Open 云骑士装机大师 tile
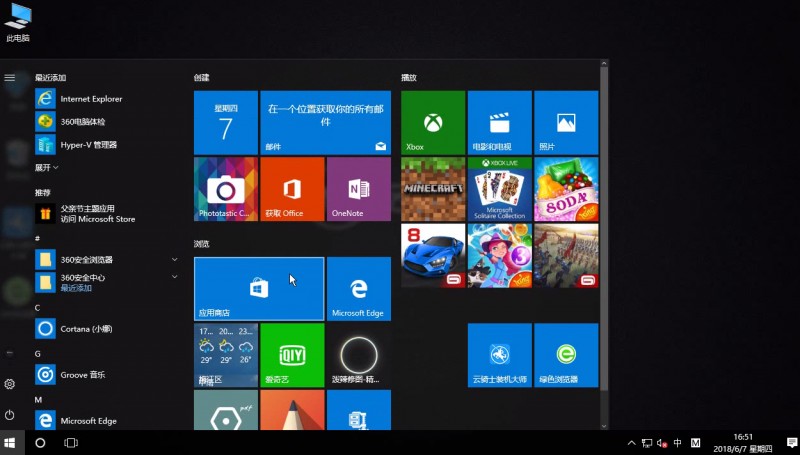Viewport: 800px width, 455px height. click(499, 355)
